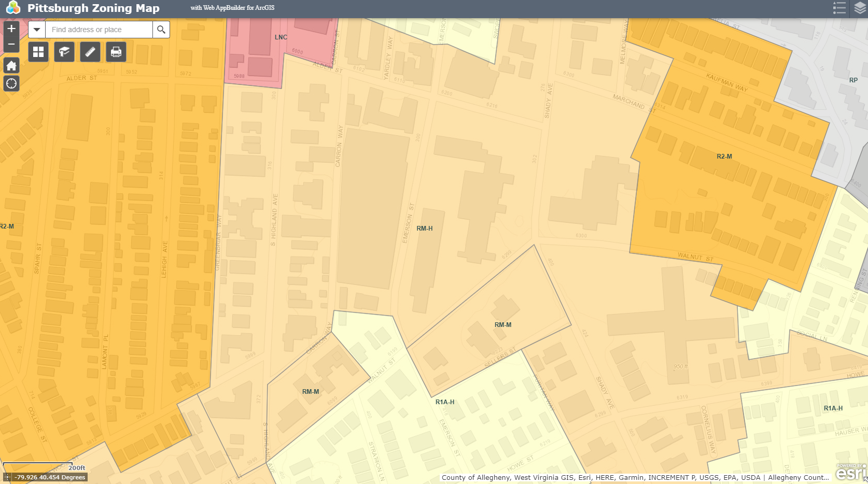
Task: Select the LEHIGH AVE street label
Action: pyautogui.click(x=164, y=259)
